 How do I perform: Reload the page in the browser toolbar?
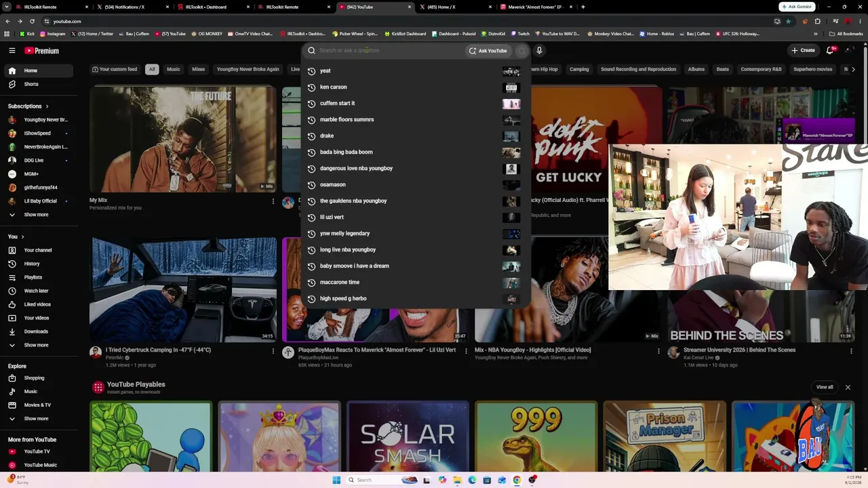pyautogui.click(x=32, y=21)
